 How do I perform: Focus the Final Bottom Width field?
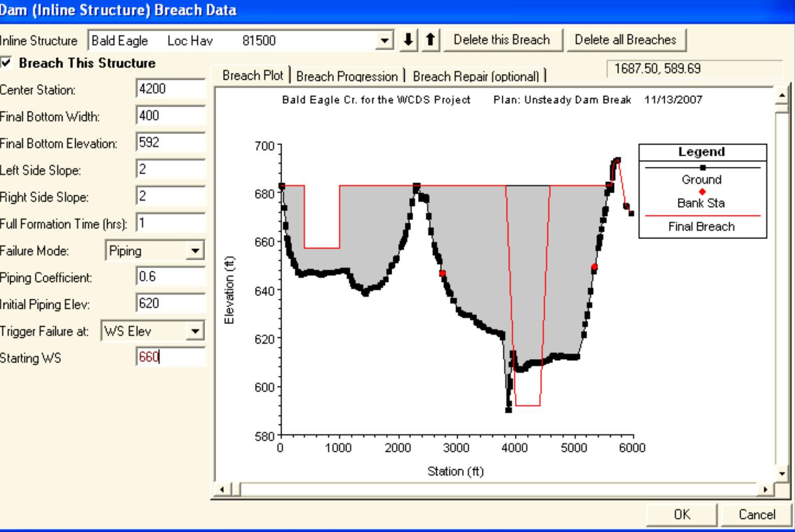click(170, 116)
